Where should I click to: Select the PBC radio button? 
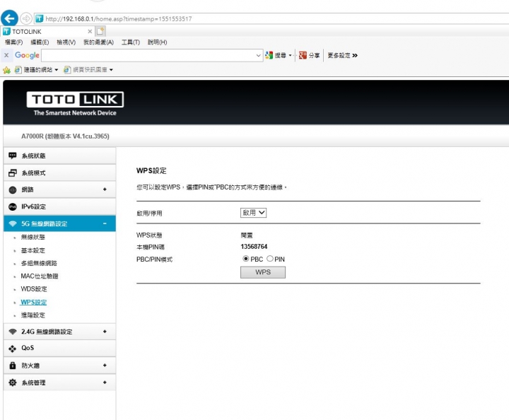246,259
